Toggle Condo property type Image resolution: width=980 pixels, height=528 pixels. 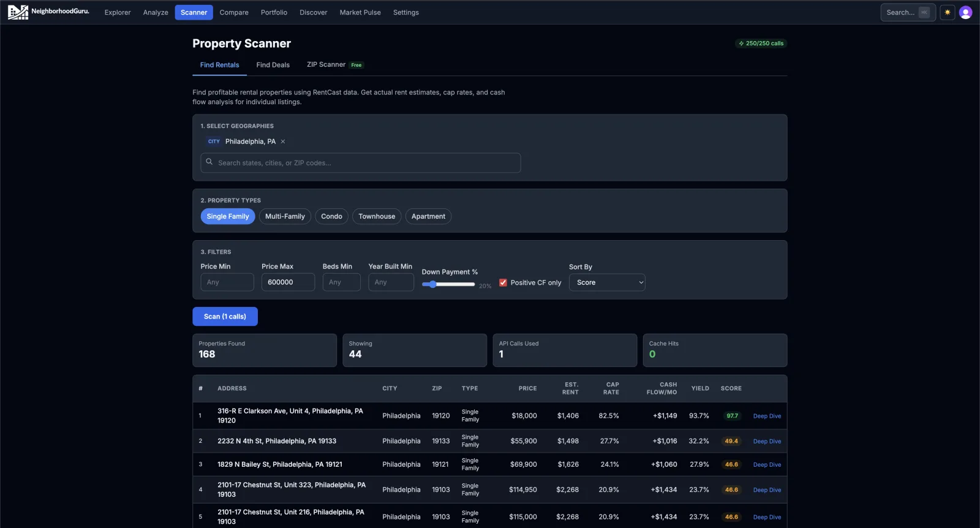(331, 216)
